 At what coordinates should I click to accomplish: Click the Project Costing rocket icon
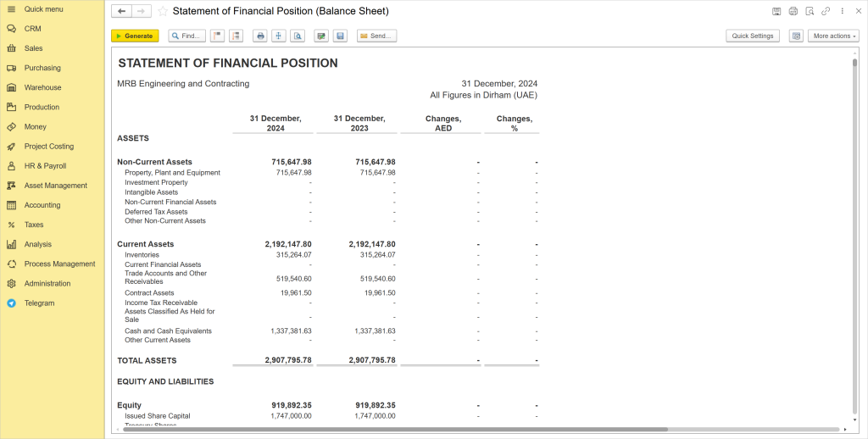(11, 146)
